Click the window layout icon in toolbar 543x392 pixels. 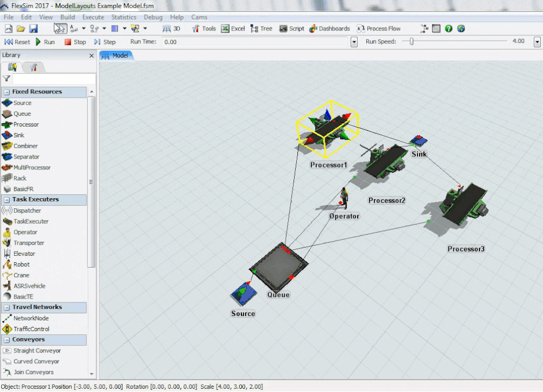click(436, 29)
